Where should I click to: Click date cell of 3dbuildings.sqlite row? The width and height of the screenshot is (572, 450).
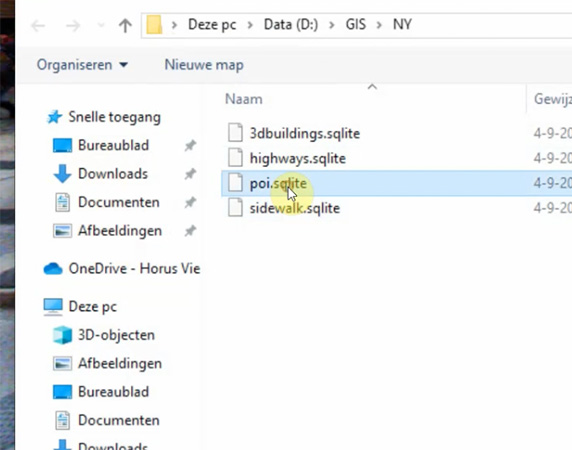(x=553, y=133)
